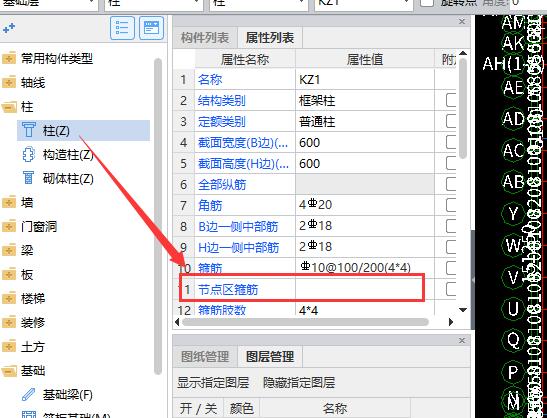Toggle checkbox in the 截面高度(H边) row

tap(451, 163)
